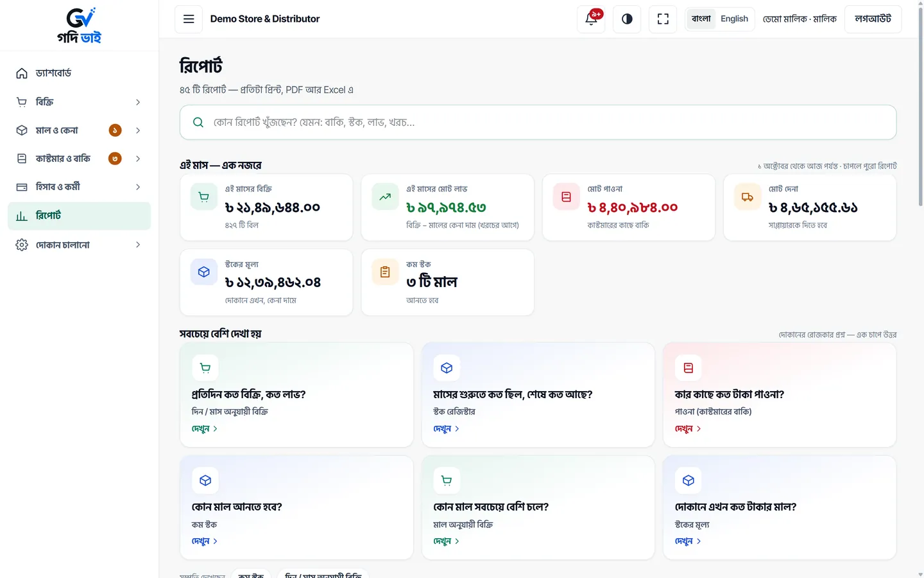Switch language to বাংলা
The image size is (924, 578).
pos(701,19)
